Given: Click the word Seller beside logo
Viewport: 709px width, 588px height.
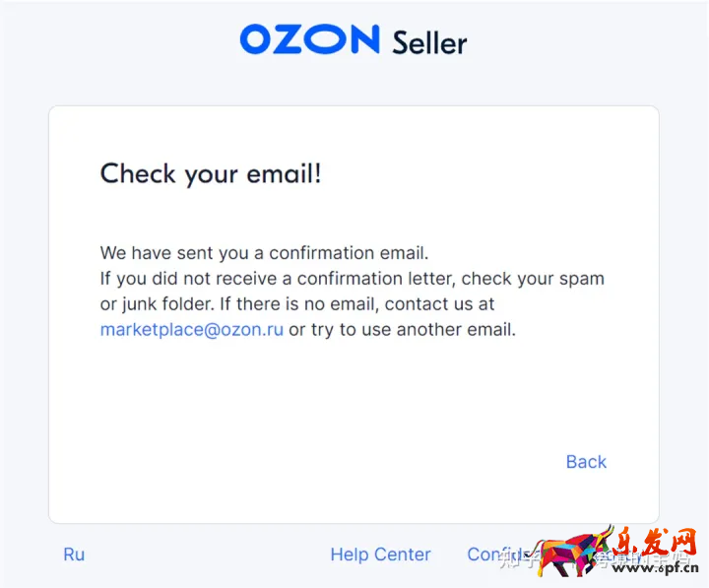Looking at the screenshot, I should [x=429, y=42].
